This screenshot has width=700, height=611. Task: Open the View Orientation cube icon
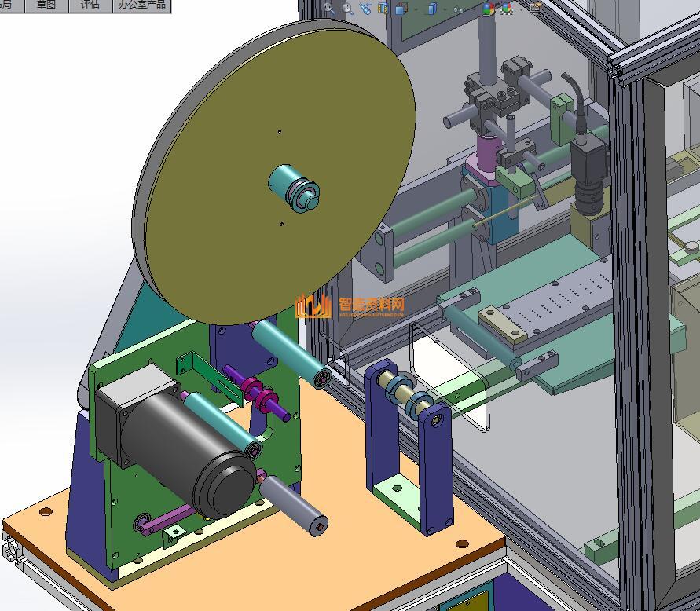coord(401,9)
